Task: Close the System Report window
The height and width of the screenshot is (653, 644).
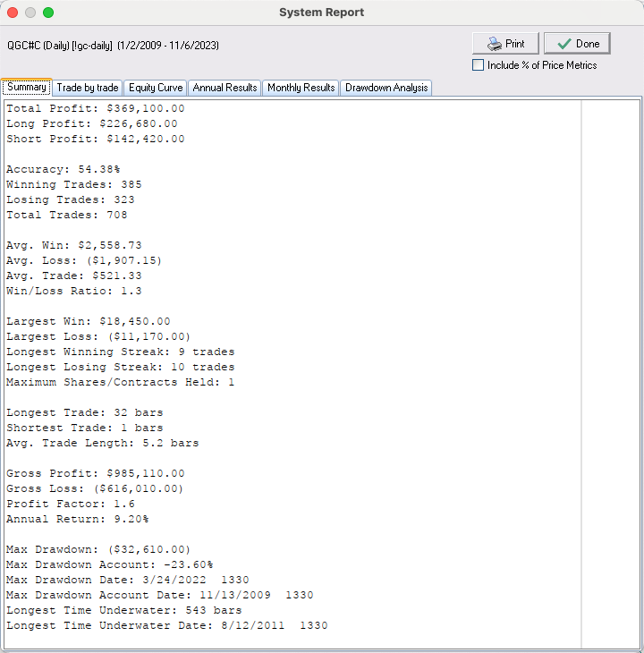Action: (x=13, y=13)
